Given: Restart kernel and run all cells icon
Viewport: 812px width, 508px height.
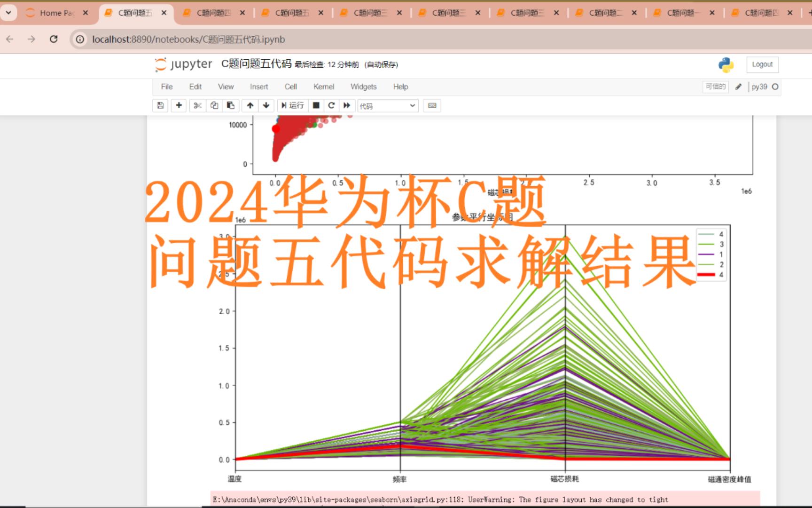Looking at the screenshot, I should click(x=347, y=105).
